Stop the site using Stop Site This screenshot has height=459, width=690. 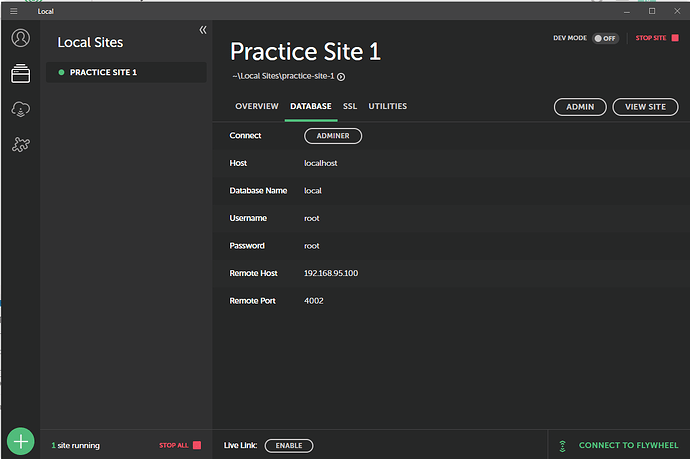point(657,38)
